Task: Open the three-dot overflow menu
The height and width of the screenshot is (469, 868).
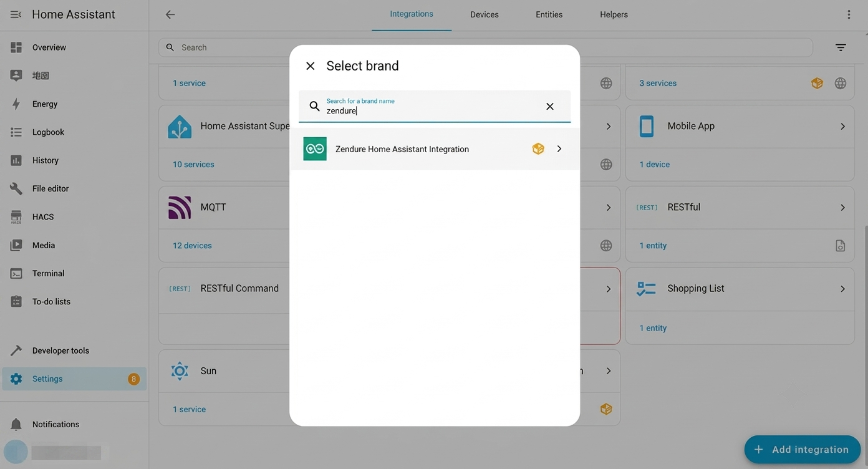Action: click(849, 14)
